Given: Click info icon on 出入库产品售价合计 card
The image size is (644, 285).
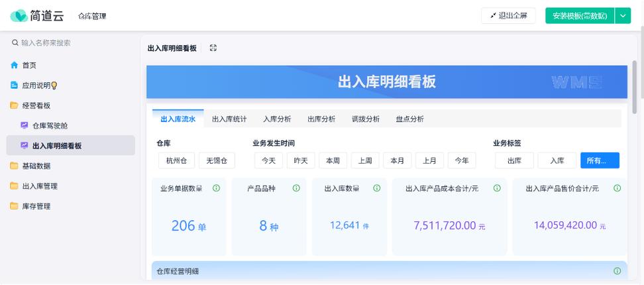Looking at the screenshot, I should click(617, 188).
